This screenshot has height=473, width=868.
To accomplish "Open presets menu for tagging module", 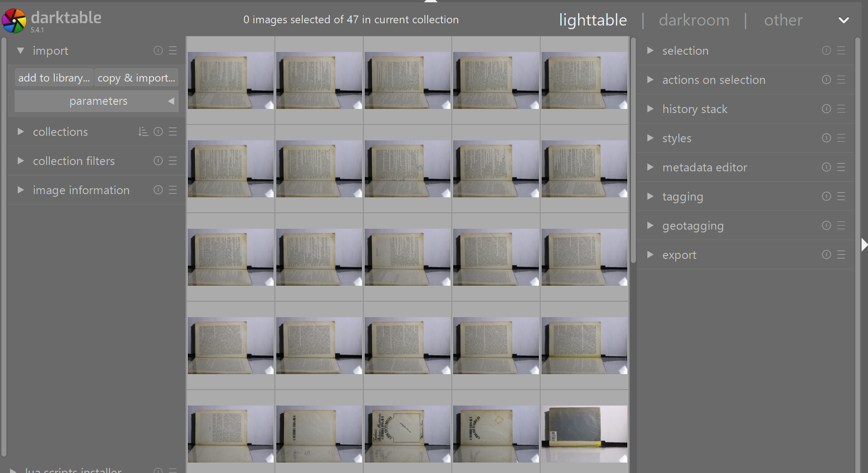I will click(841, 196).
